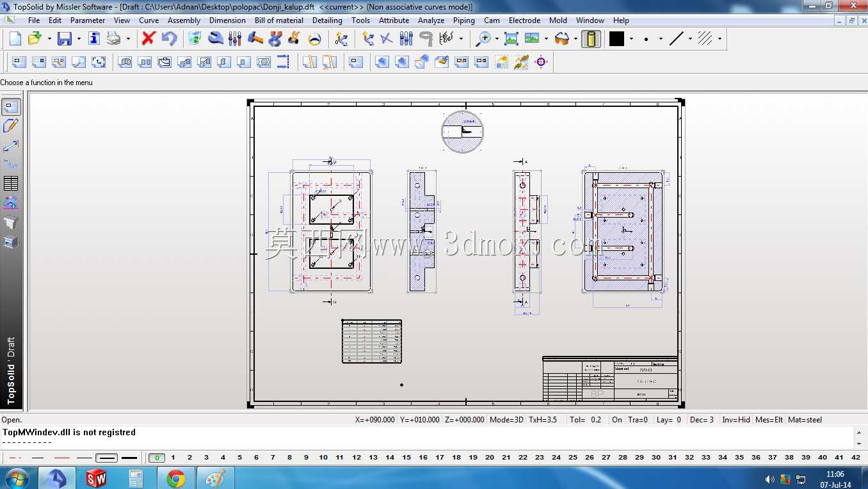Click the first view-creation icon in second toolbar

(x=19, y=62)
